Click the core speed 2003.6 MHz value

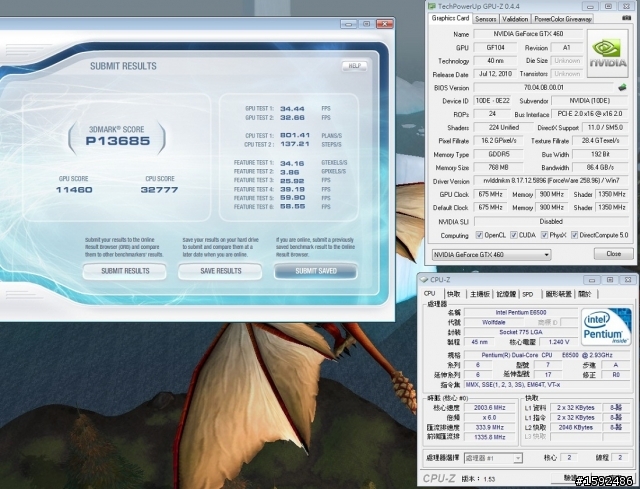tap(490, 408)
